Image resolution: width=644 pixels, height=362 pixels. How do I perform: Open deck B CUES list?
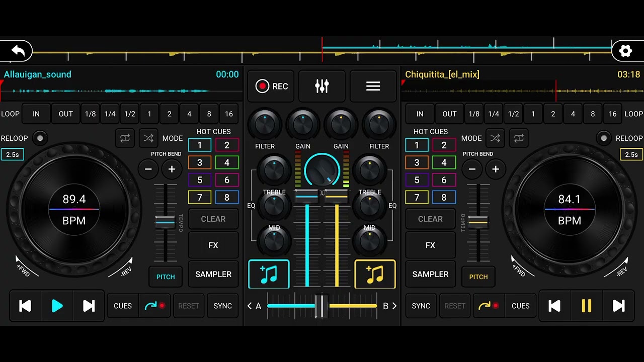(x=520, y=306)
